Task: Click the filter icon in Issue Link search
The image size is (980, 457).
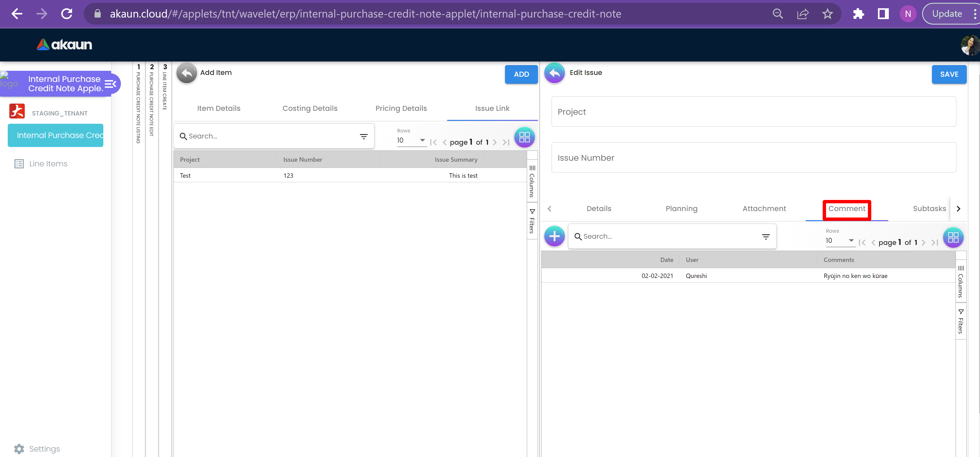Action: [364, 136]
